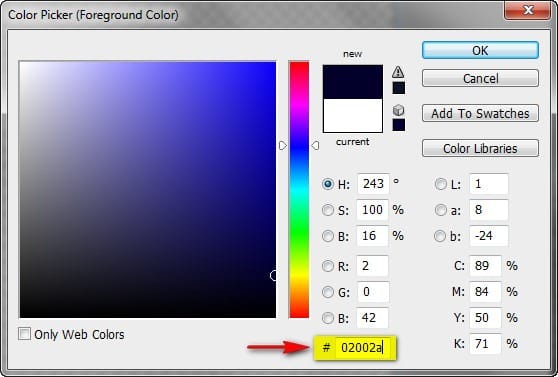Click in the large saturation-brightness color field
Image resolution: width=558 pixels, height=377 pixels.
click(x=148, y=189)
